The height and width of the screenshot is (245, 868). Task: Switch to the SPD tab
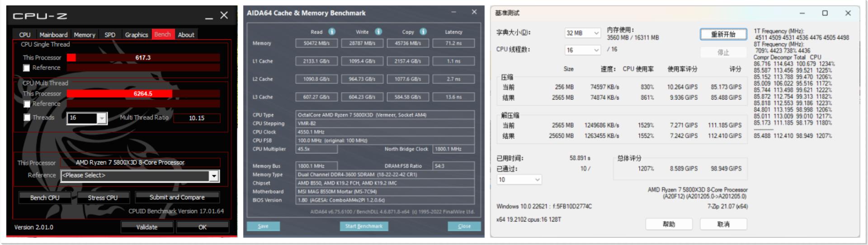coord(110,35)
